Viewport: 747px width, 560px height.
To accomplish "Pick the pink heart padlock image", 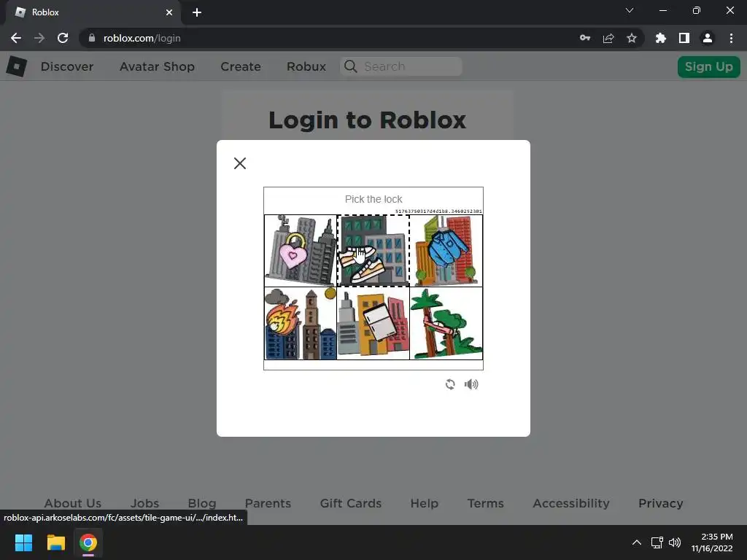I will tap(301, 251).
